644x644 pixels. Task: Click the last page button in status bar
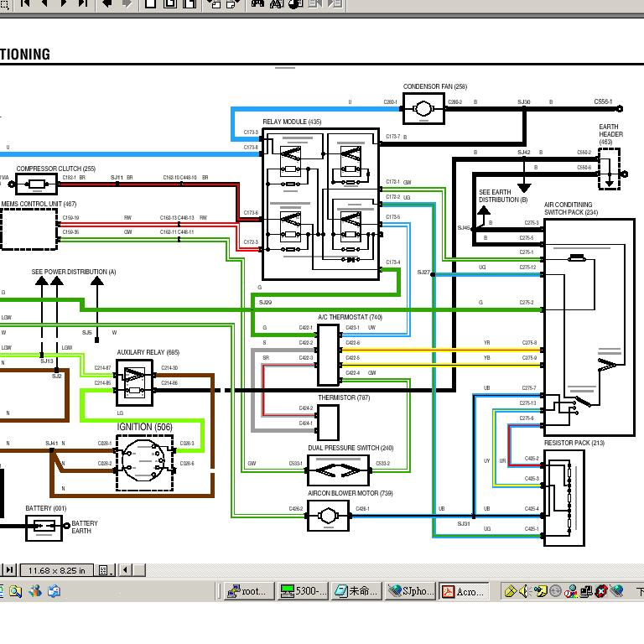pyautogui.click(x=10, y=570)
